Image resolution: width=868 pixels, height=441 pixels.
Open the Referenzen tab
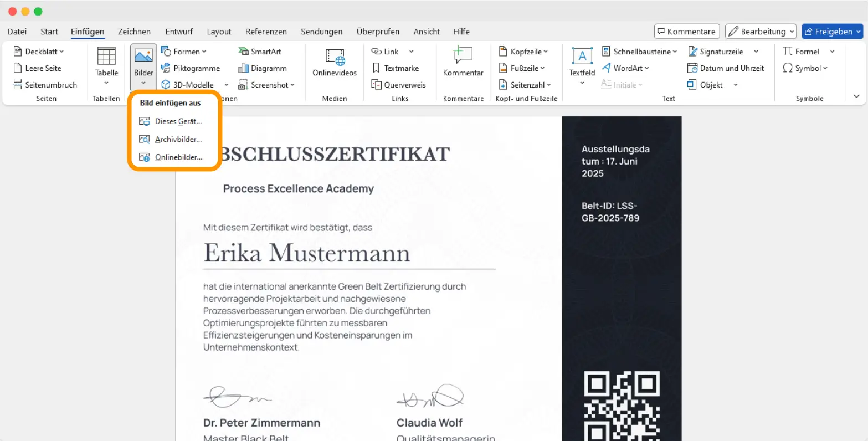[x=266, y=32]
